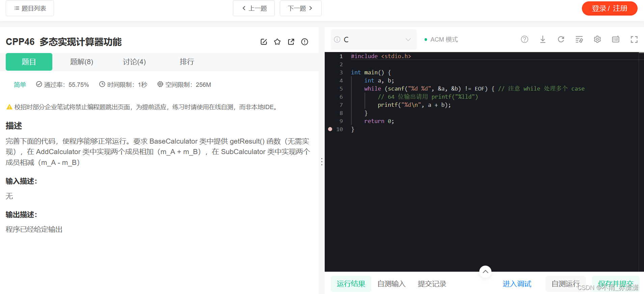Click the 登录/注册 login button
The width and height of the screenshot is (644, 294).
tap(610, 8)
